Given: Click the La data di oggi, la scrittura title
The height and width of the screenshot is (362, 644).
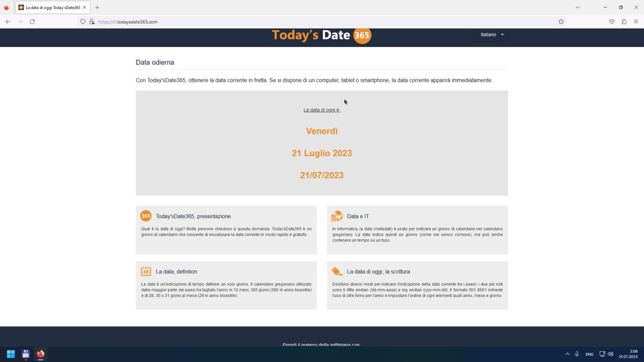Looking at the screenshot, I should pyautogui.click(x=378, y=271).
